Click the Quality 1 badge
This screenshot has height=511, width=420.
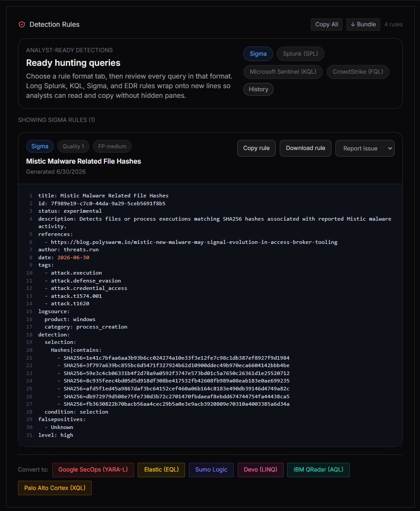click(73, 147)
